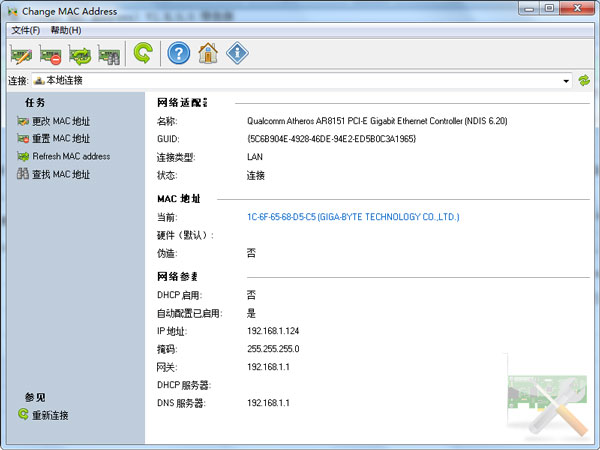The image size is (600, 450).
Task: Refresh connection list with green arrows icon
Action: 584,81
